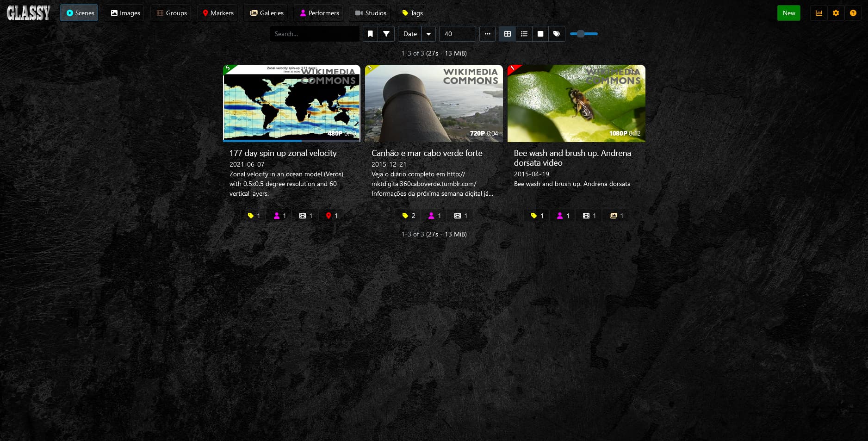Focus the Search input field
The width and height of the screenshot is (868, 441).
click(x=315, y=34)
